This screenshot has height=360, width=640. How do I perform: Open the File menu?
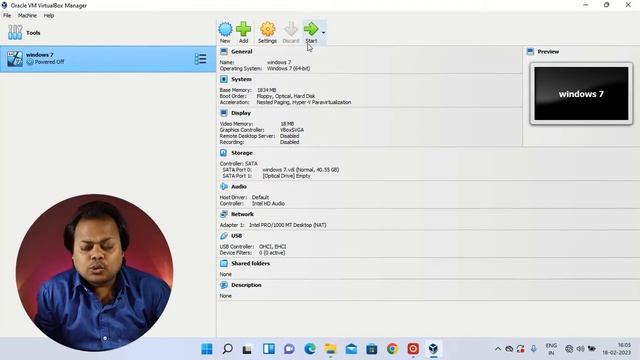tap(7, 16)
